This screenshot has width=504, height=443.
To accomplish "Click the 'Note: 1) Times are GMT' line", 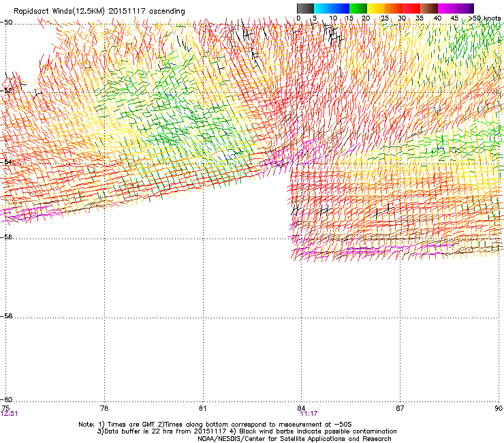I will click(x=215, y=425).
